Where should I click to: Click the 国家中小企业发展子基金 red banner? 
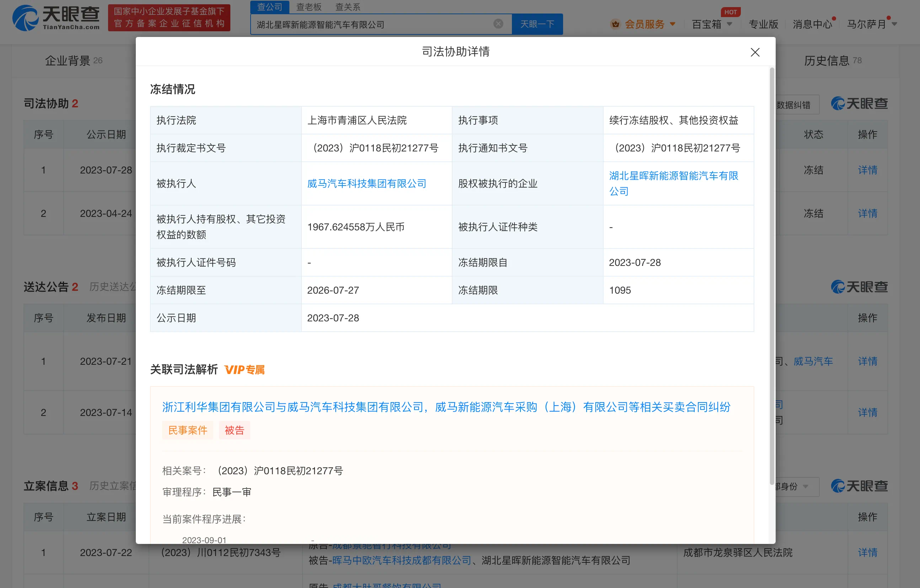(x=169, y=17)
